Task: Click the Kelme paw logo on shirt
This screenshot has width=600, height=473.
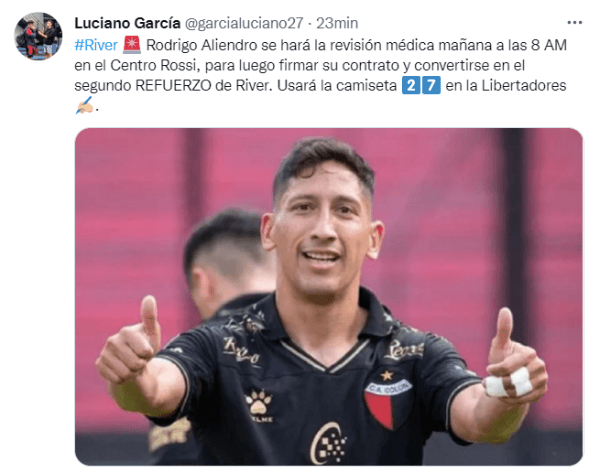Action: click(x=259, y=406)
